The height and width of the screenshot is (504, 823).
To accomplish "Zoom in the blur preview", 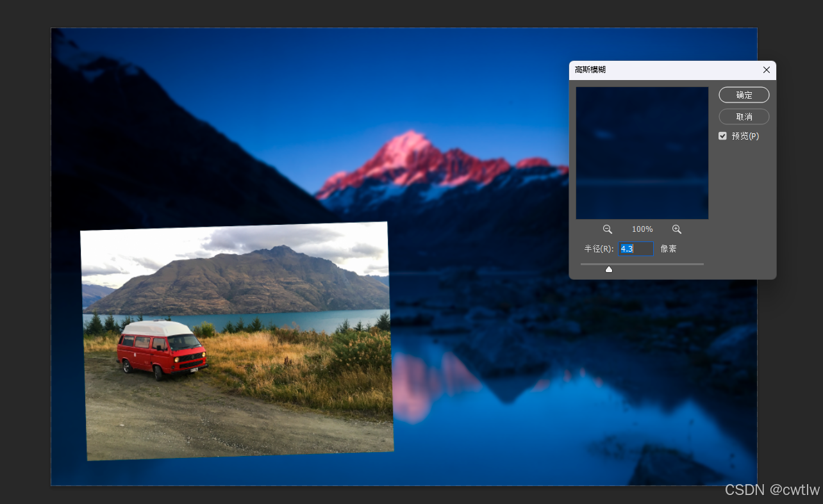I will (677, 229).
